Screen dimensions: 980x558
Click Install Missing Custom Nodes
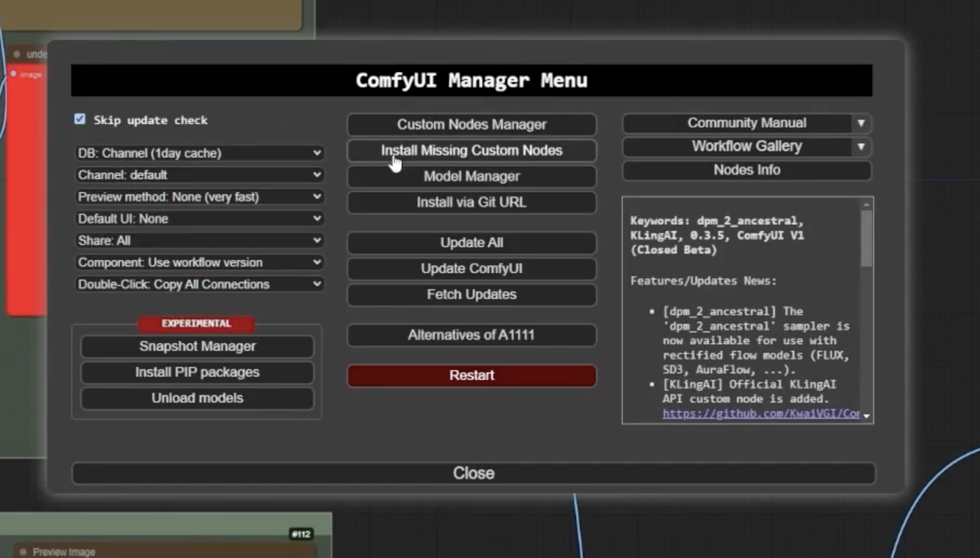(x=472, y=151)
